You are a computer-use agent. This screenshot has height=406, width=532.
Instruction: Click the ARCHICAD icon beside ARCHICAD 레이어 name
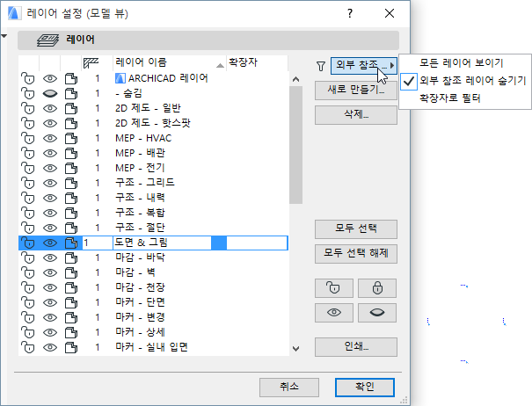point(120,78)
